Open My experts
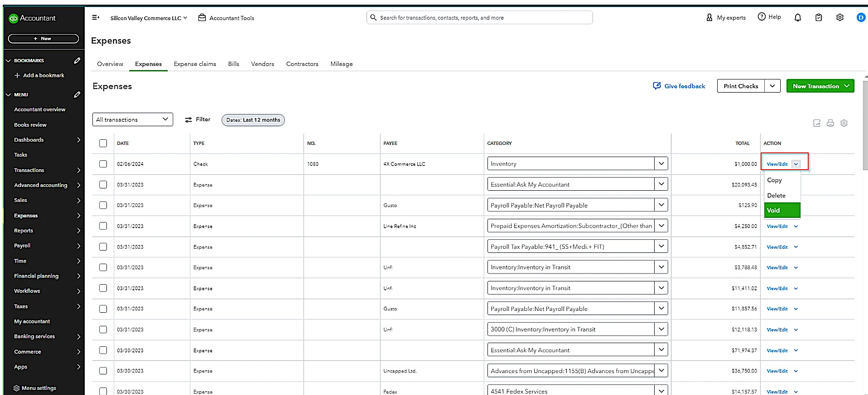The height and width of the screenshot is (395, 868). [726, 18]
